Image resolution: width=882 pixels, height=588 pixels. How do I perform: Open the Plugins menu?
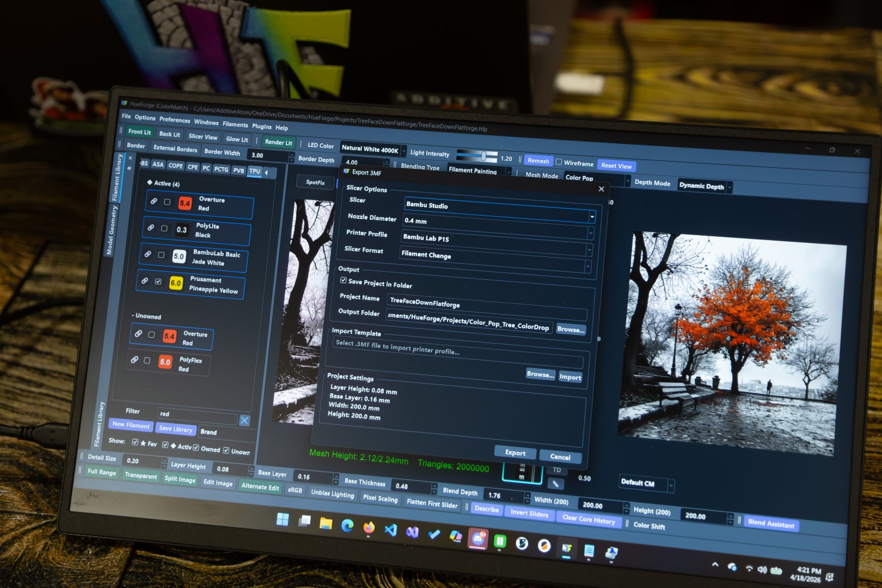pyautogui.click(x=262, y=126)
